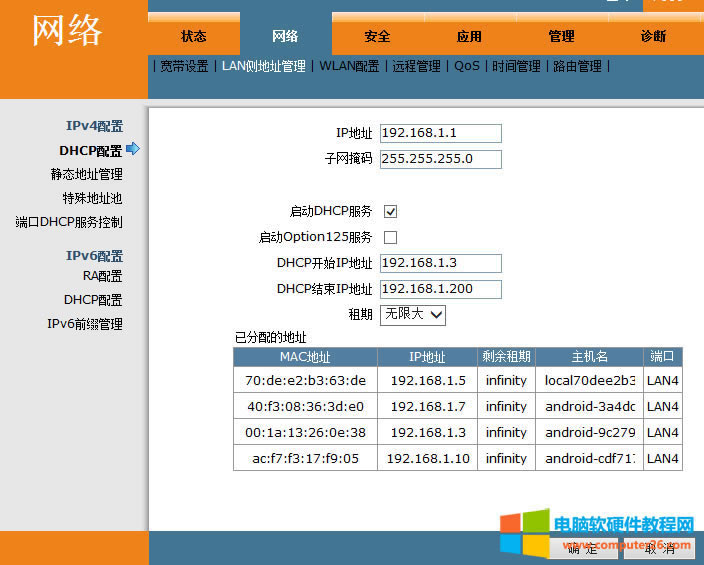Click the blue arrow beside DHCP配置
Screen dimensions: 704x565
tap(133, 150)
